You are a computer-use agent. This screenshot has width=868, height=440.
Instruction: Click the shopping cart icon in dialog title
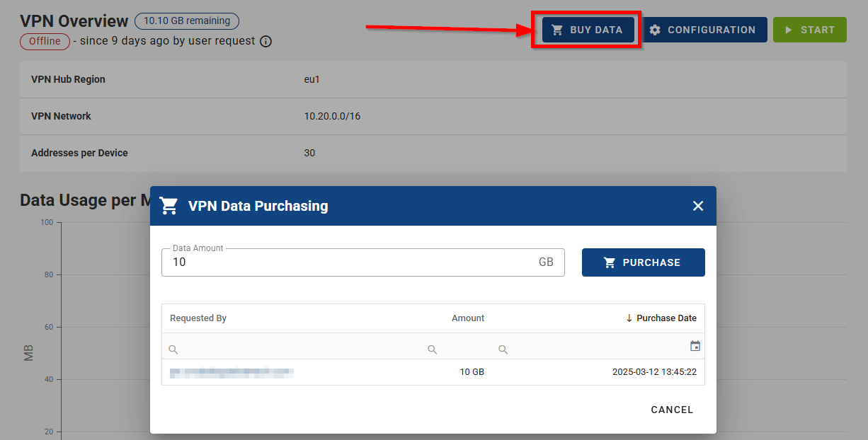pos(169,206)
